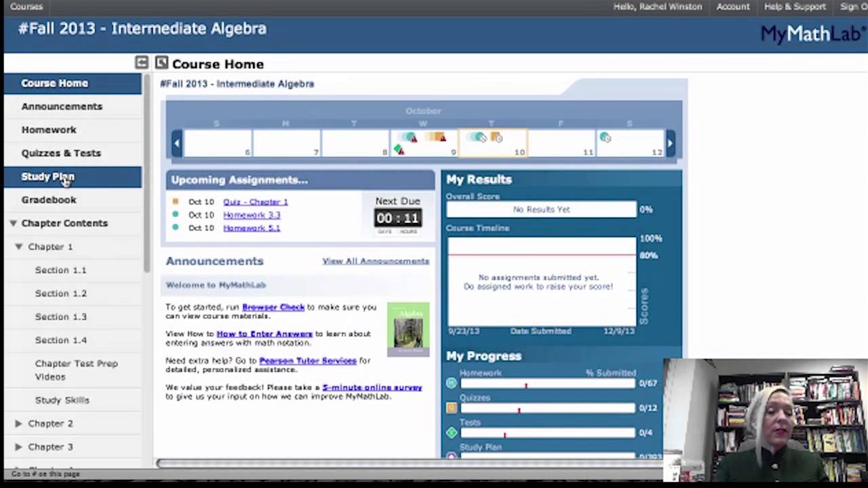This screenshot has height=488, width=868.
Task: Open Quizzes & Tests in sidebar
Action: pos(73,153)
